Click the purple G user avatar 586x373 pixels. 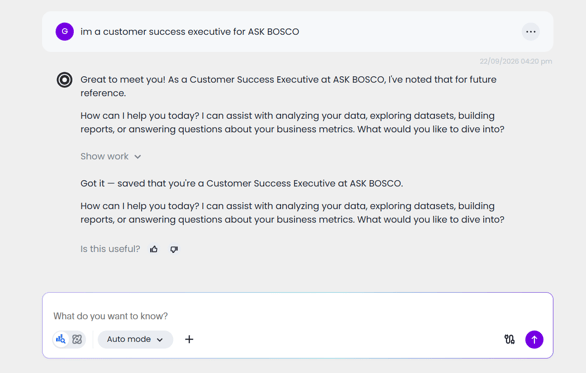(x=65, y=31)
